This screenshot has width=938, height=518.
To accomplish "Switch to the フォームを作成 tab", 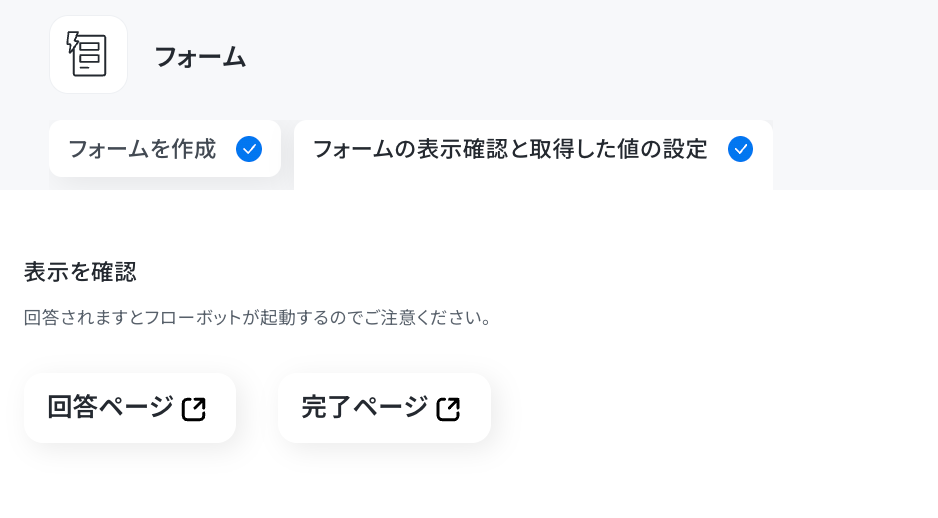I will (165, 148).
